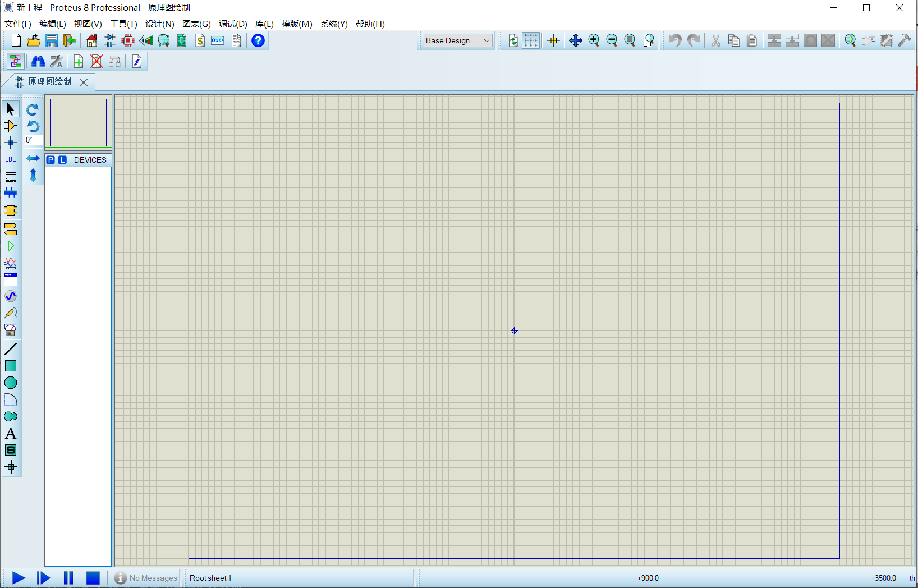Toggle the false origin crosshair
This screenshot has height=588, width=918.
pyautogui.click(x=554, y=40)
